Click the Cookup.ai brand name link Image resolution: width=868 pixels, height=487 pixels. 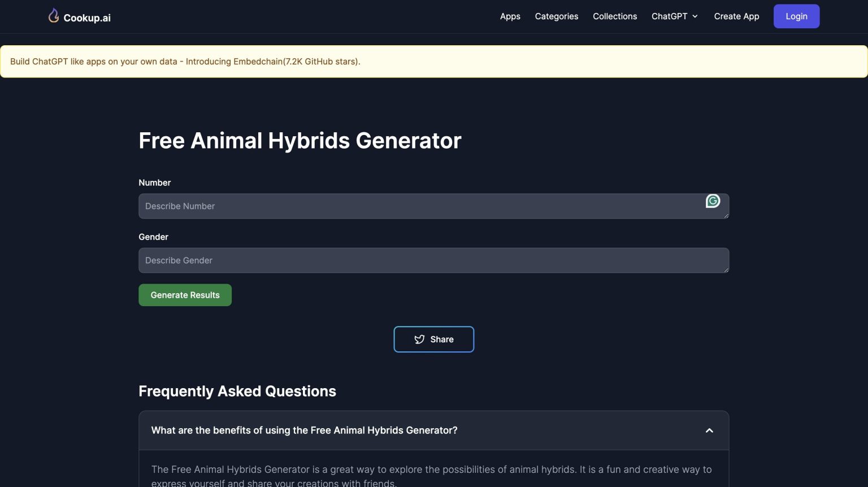pyautogui.click(x=87, y=18)
